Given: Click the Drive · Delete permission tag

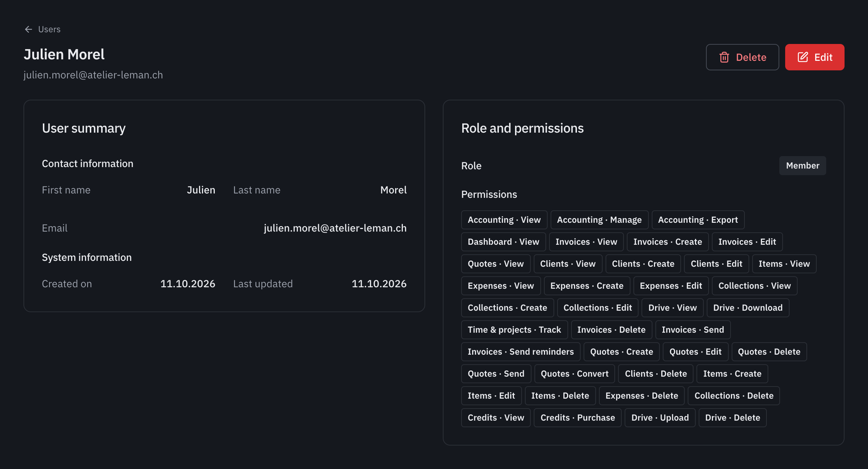Looking at the screenshot, I should tap(732, 418).
